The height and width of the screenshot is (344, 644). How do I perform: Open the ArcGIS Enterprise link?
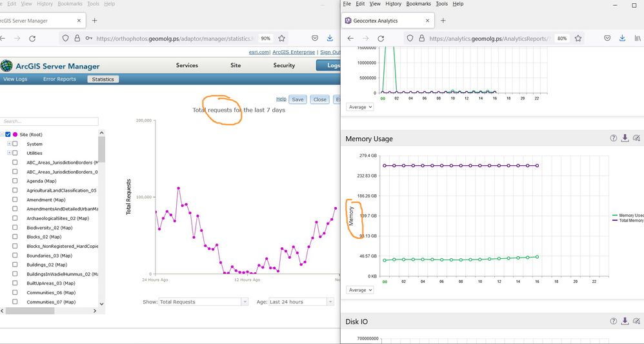click(x=294, y=52)
